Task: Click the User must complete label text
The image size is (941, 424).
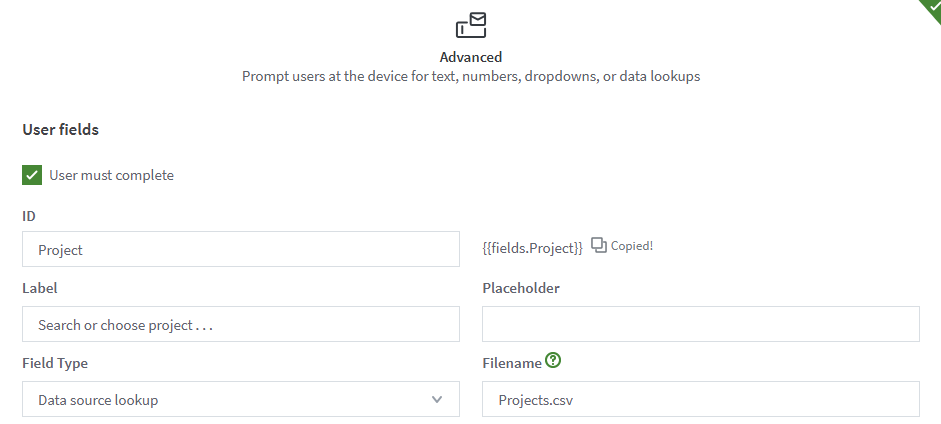Action: [111, 175]
